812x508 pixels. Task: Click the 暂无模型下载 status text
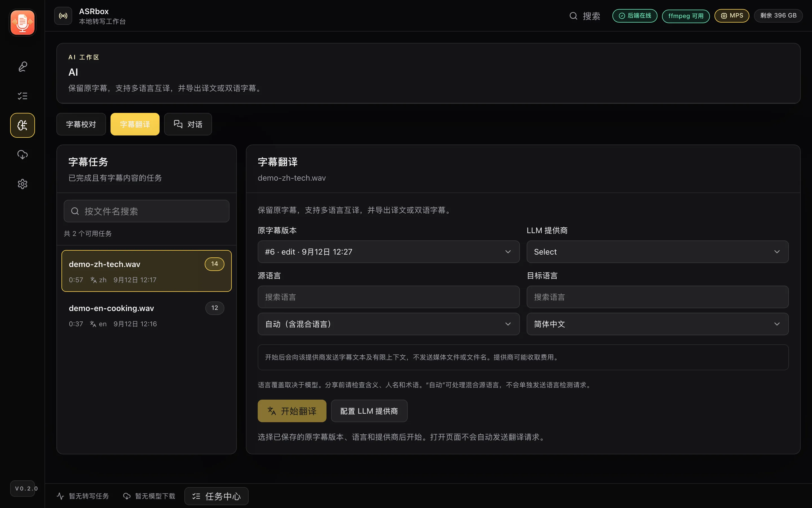coord(155,496)
